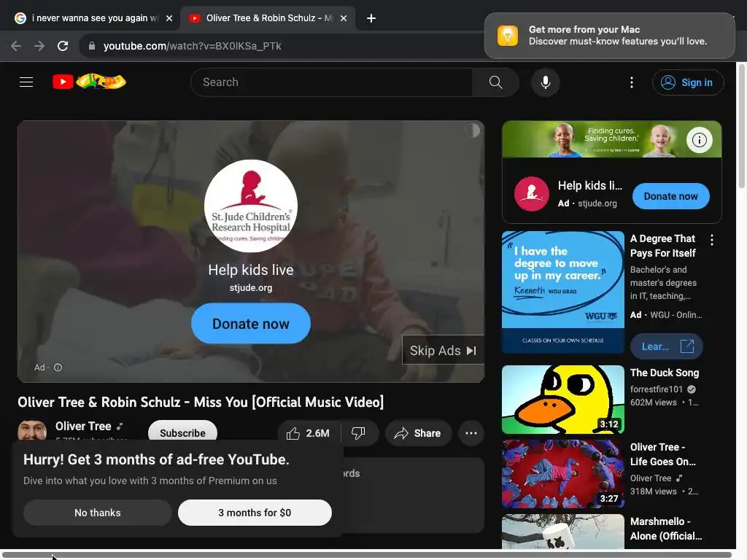Click the horizontal scrollbar at bottom
The height and width of the screenshot is (560, 747).
point(368,555)
